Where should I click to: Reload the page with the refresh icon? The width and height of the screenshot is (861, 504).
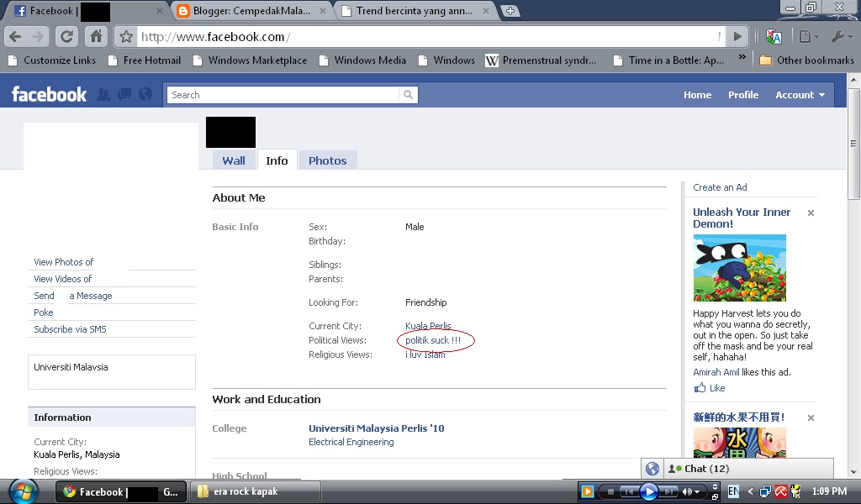point(66,37)
